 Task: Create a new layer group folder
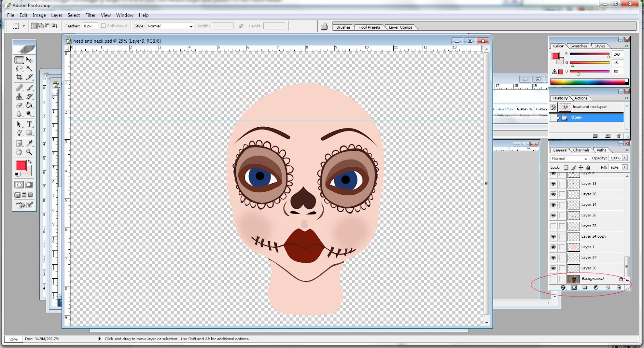coord(585,288)
